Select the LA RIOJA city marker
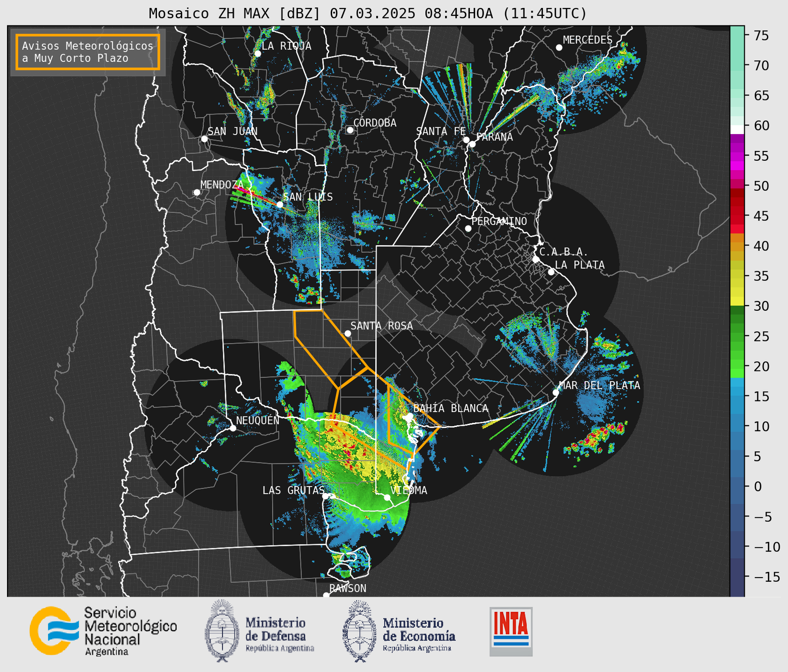This screenshot has height=672, width=788. (x=258, y=54)
